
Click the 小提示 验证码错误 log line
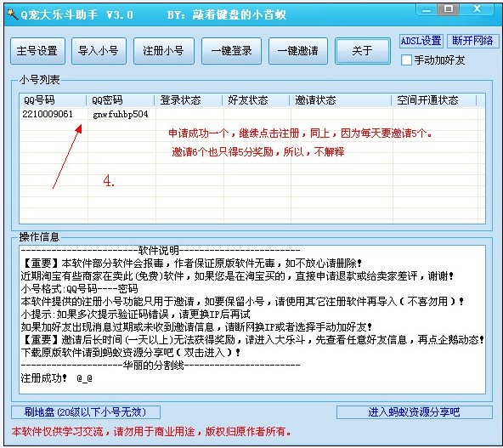click(135, 315)
